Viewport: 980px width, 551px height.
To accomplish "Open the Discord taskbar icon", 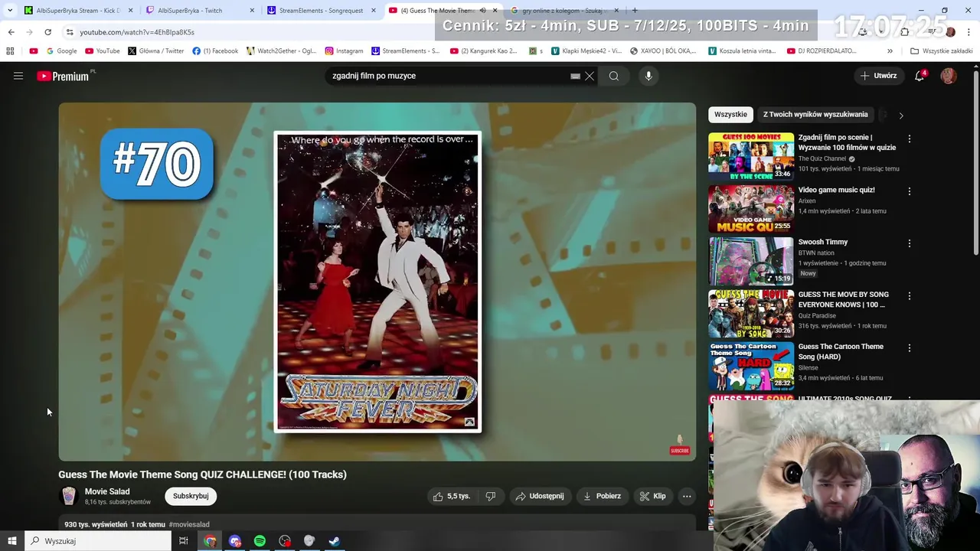I will click(x=235, y=541).
